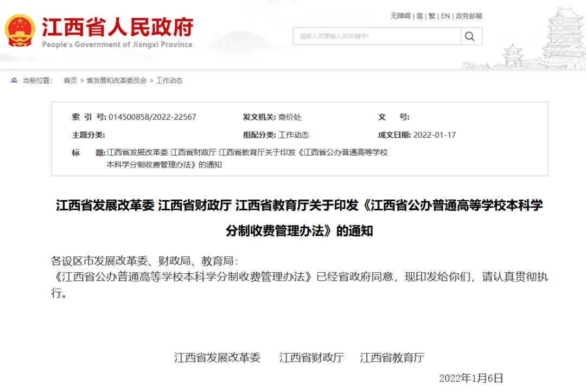Click signature 江西省教育厅 at bottom
This screenshot has height=392, width=586.
[x=392, y=358]
